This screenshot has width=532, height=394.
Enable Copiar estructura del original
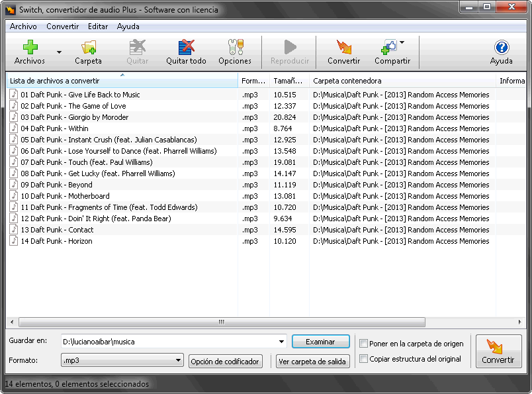tap(363, 359)
